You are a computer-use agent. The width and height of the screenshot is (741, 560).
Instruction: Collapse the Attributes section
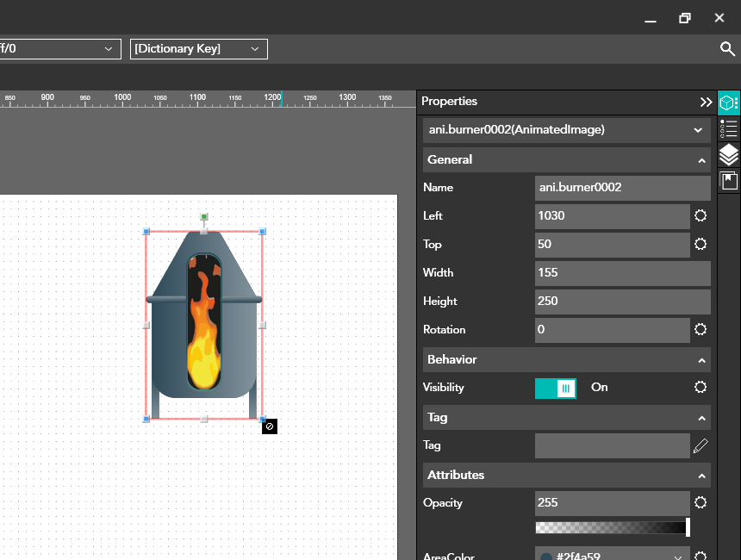pos(701,476)
